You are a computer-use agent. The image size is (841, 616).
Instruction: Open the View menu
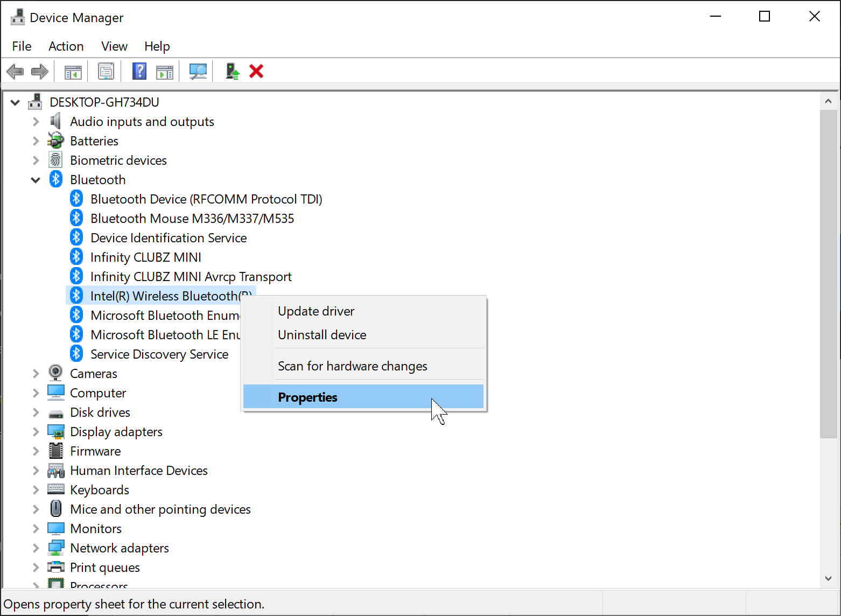114,46
